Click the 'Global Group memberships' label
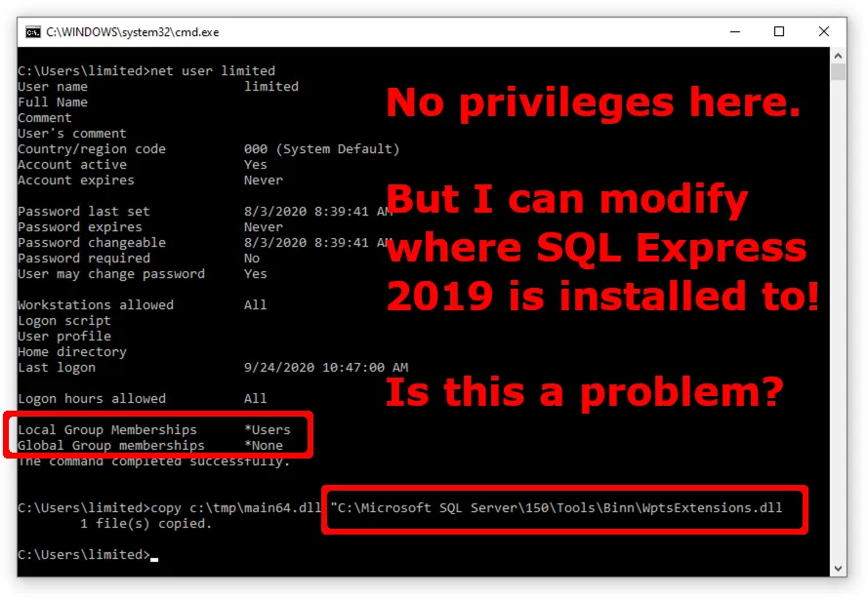The image size is (868, 599). pos(110,445)
